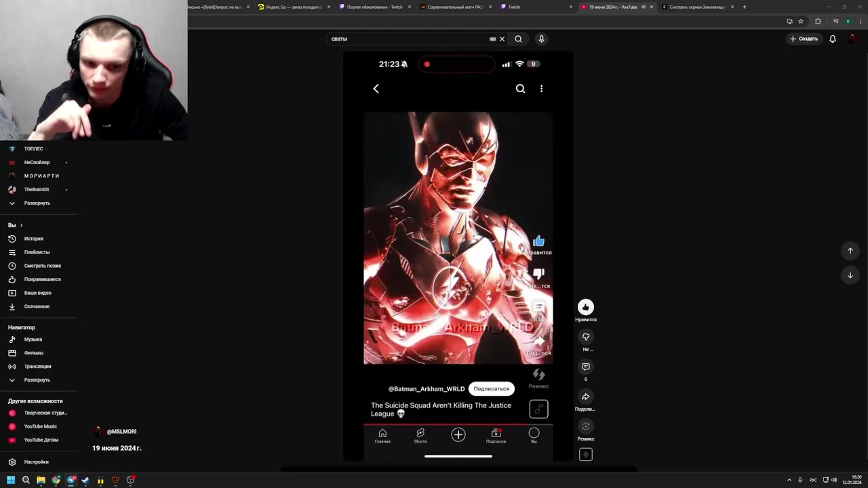Like the Short with Нравится button
868x488 pixels.
coord(586,307)
